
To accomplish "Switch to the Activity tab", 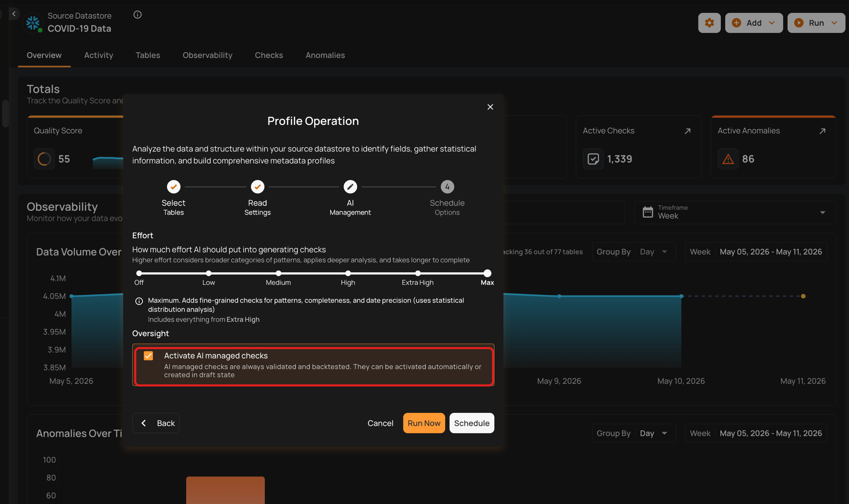I will (x=98, y=55).
